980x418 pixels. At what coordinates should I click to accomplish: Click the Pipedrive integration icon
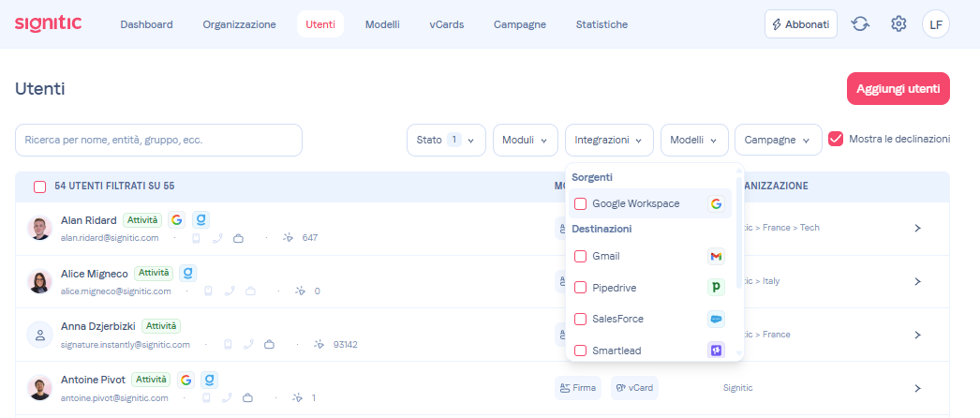716,288
